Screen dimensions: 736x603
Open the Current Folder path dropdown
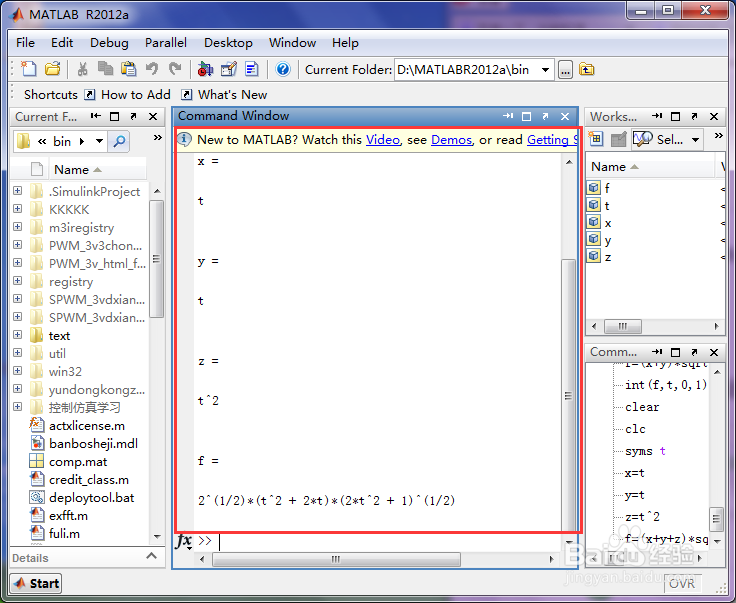[545, 70]
